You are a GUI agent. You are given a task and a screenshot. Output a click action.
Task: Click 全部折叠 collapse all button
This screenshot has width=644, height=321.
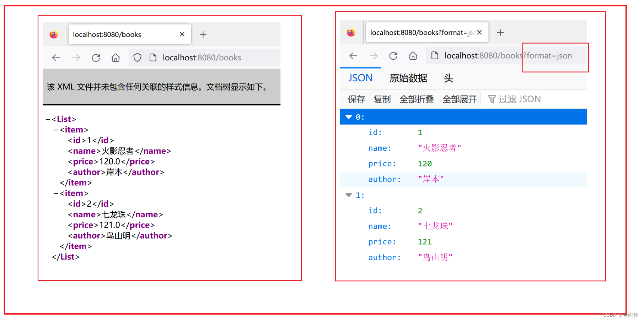[x=417, y=99]
